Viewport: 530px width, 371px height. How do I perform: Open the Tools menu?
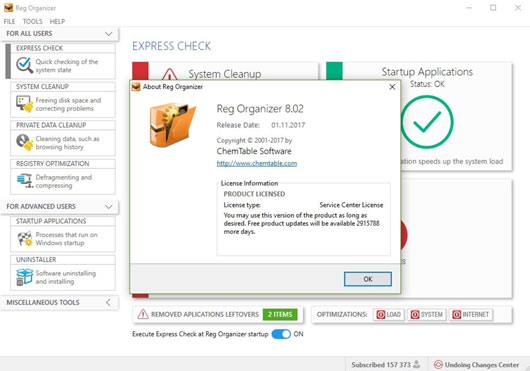pos(32,22)
